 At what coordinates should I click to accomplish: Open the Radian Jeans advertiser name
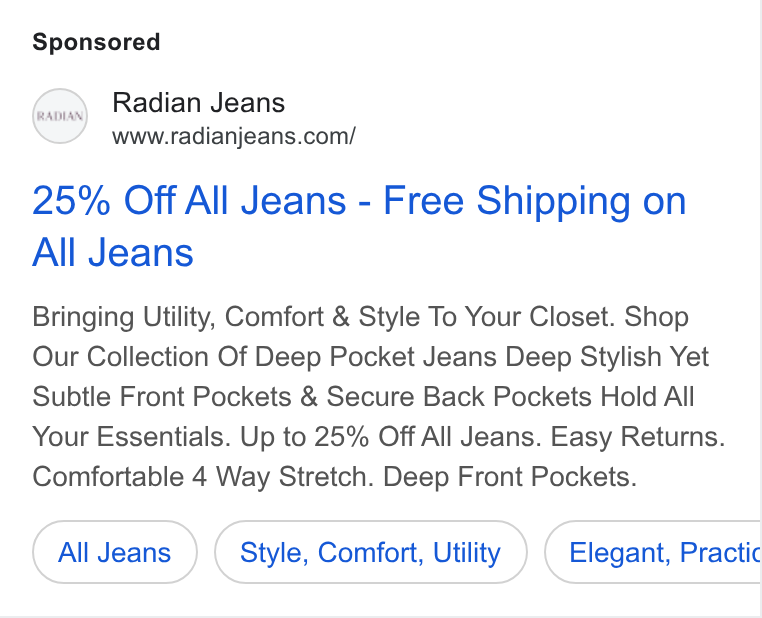(198, 103)
